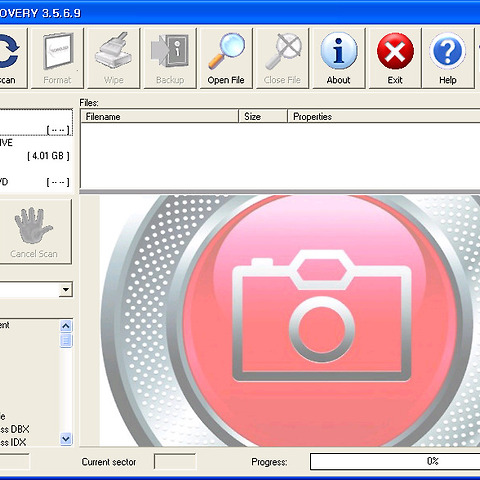Sort files by the Filename column header

click(x=159, y=116)
